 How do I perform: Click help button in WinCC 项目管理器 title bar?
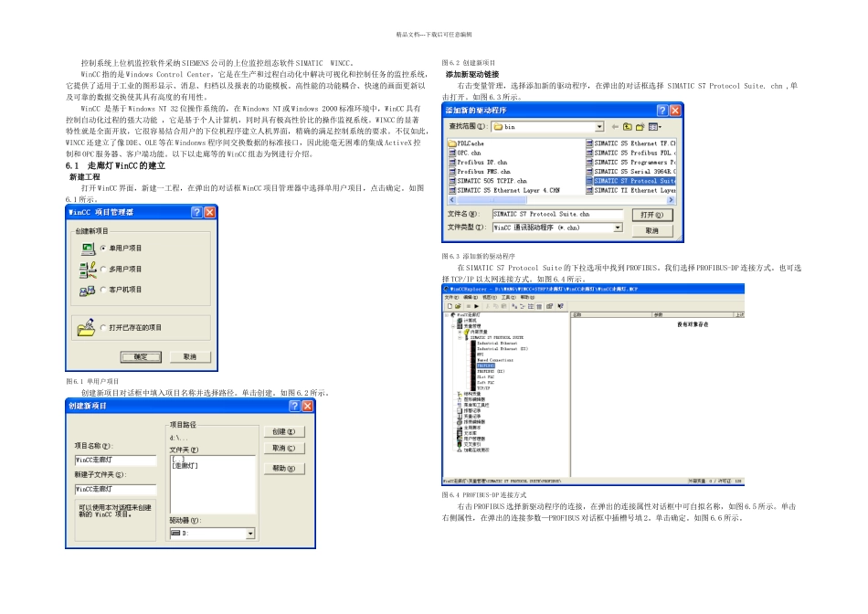coord(196,212)
